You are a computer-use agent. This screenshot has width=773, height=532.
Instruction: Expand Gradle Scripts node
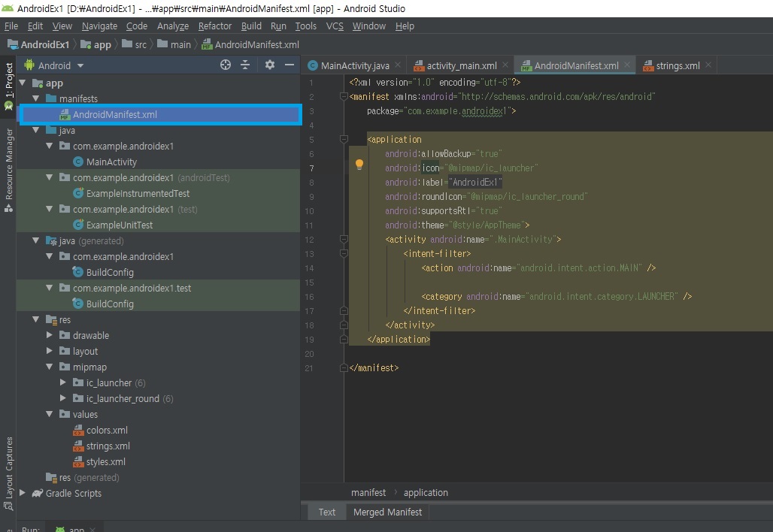(23, 493)
